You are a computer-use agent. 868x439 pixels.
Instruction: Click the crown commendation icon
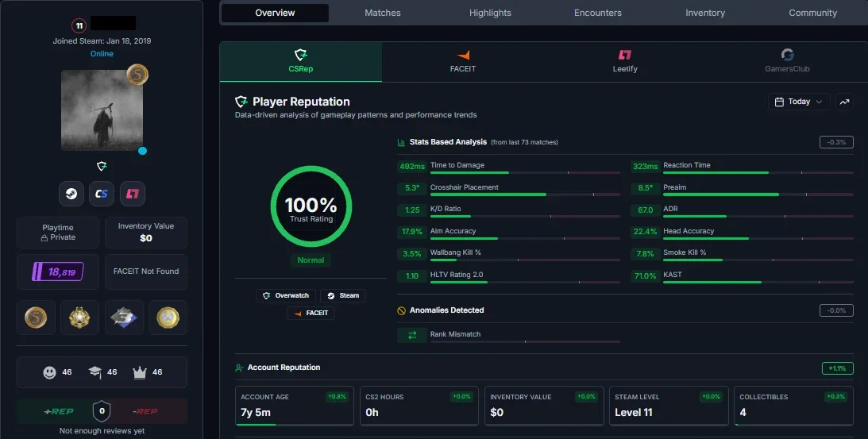pos(140,372)
